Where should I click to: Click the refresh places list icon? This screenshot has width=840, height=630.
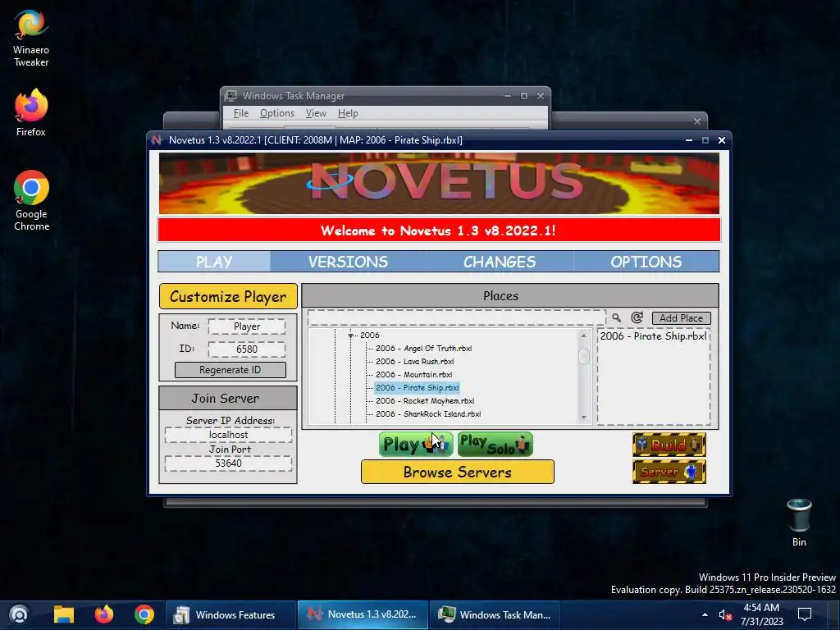tap(637, 317)
